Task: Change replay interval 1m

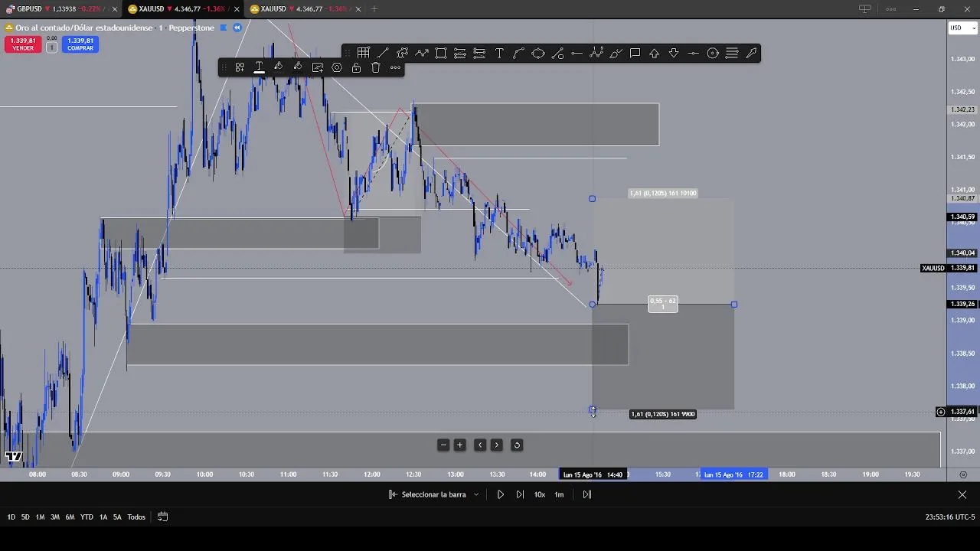Action: pyautogui.click(x=559, y=494)
